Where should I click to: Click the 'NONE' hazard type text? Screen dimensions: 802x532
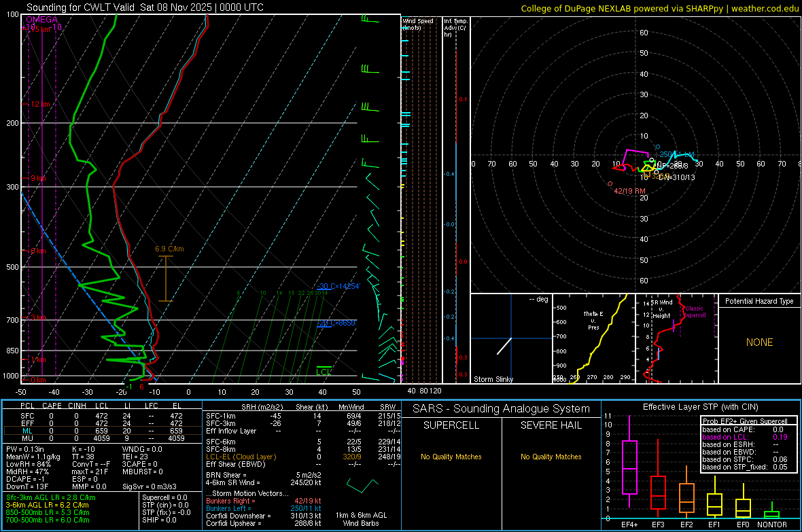pos(759,342)
